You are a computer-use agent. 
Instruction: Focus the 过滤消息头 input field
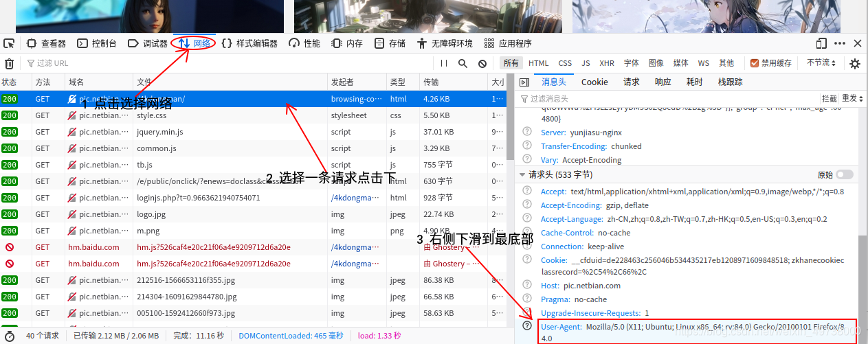click(667, 99)
